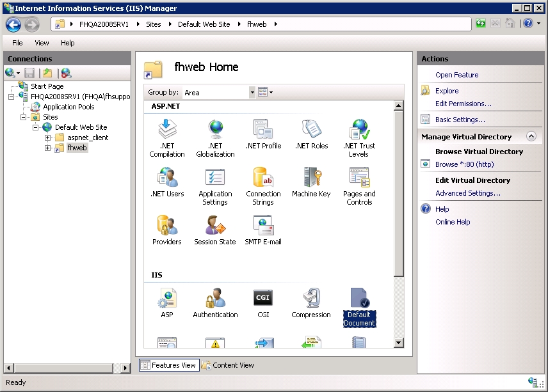548x392 pixels.
Task: Click the Delete Connection icon
Action: 66,73
